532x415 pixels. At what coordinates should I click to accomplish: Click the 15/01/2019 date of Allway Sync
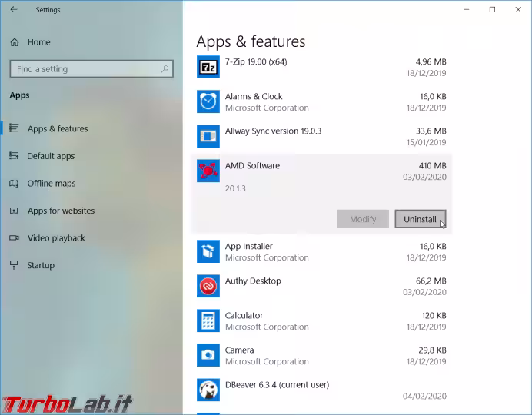point(426,142)
